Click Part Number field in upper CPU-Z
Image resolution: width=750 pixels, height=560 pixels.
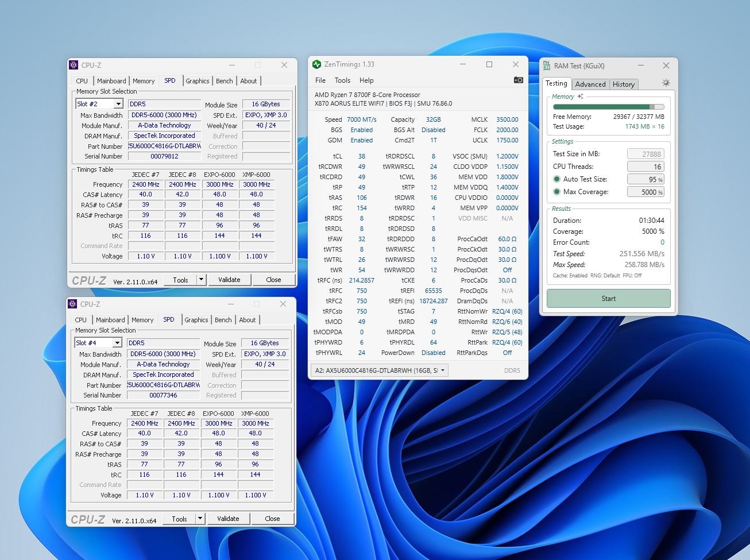[x=164, y=146]
